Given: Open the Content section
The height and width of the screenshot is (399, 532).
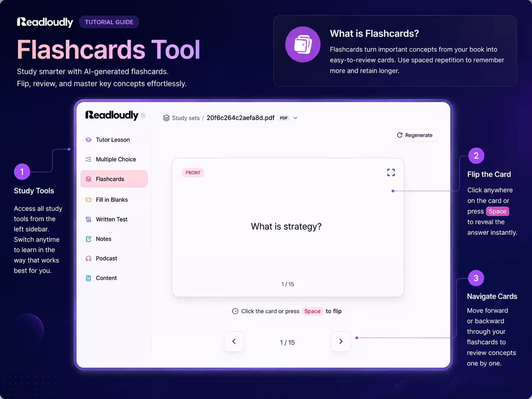Looking at the screenshot, I should click(x=114, y=278).
